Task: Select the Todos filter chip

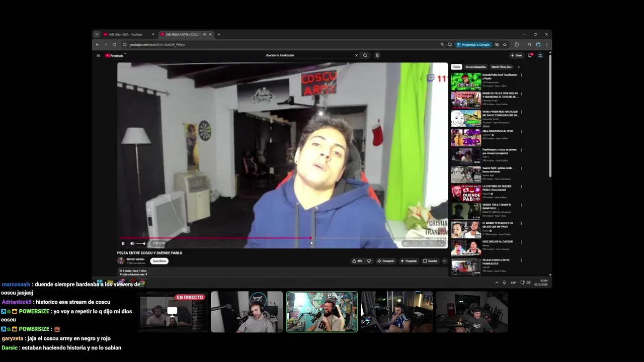Action: click(456, 67)
